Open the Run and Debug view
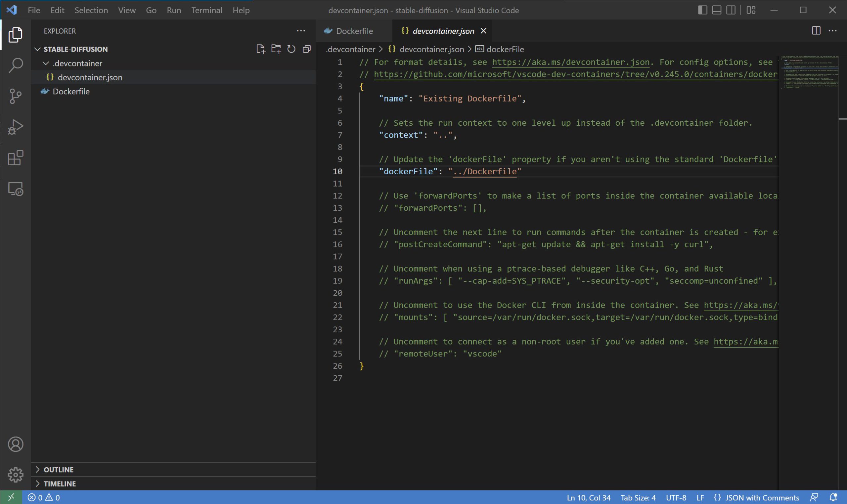The width and height of the screenshot is (847, 504). [x=16, y=127]
